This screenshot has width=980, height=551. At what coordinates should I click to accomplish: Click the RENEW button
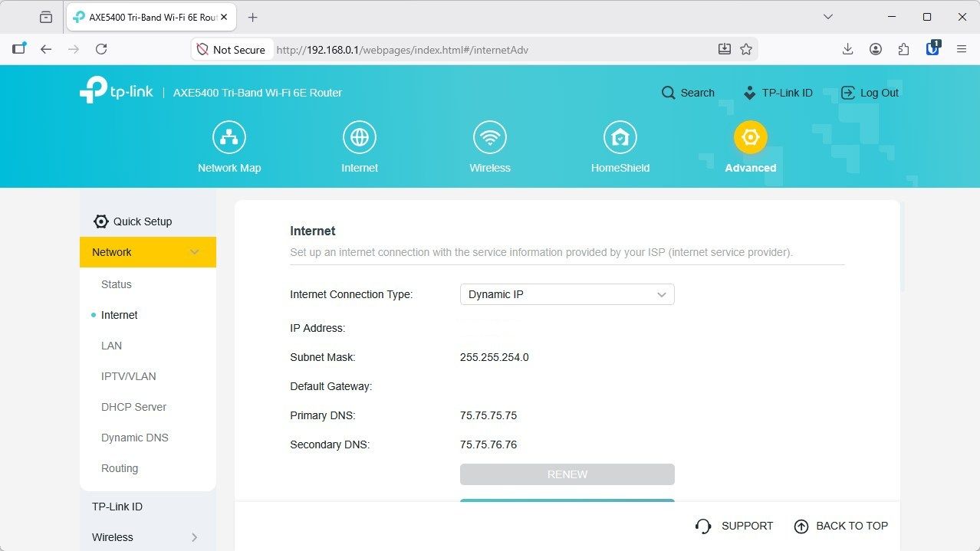coord(567,474)
